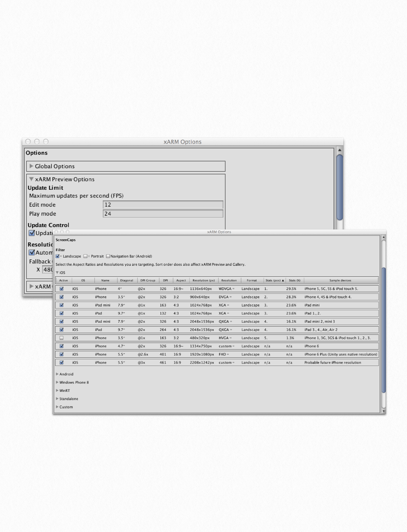The width and height of the screenshot is (407, 532).
Task: Expand the Custom section
Action: click(x=57, y=407)
